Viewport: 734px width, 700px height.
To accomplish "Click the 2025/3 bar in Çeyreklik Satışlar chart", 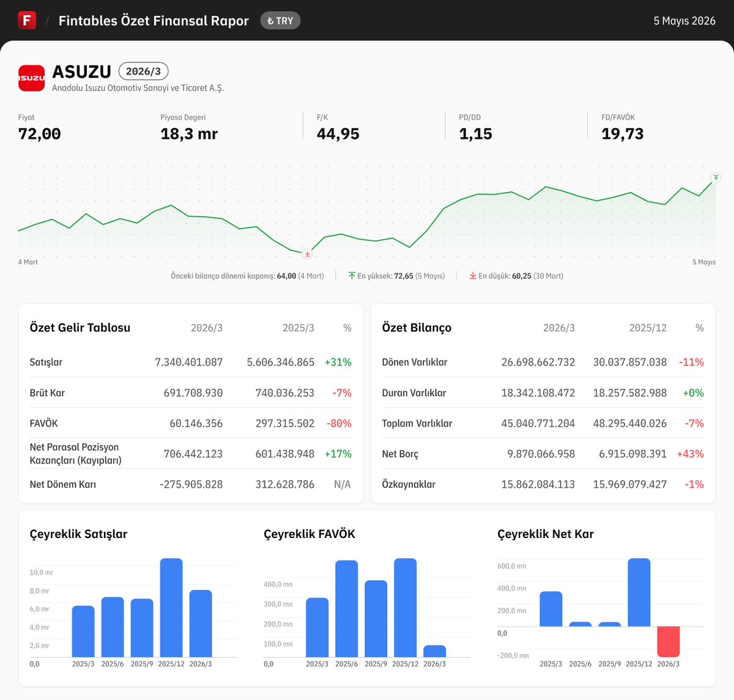I will click(83, 632).
